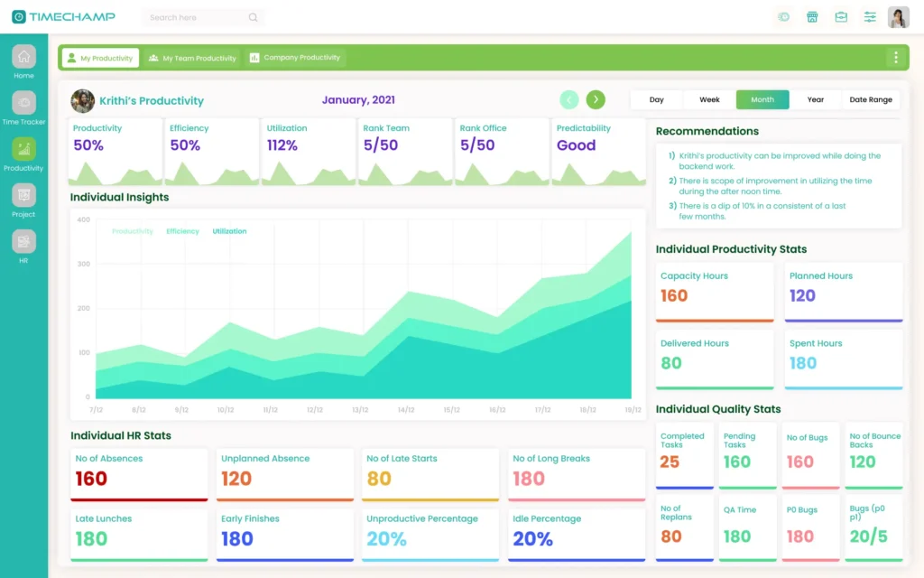Image resolution: width=924 pixels, height=578 pixels.
Task: Select the Productivity sidebar icon
Action: [23, 149]
